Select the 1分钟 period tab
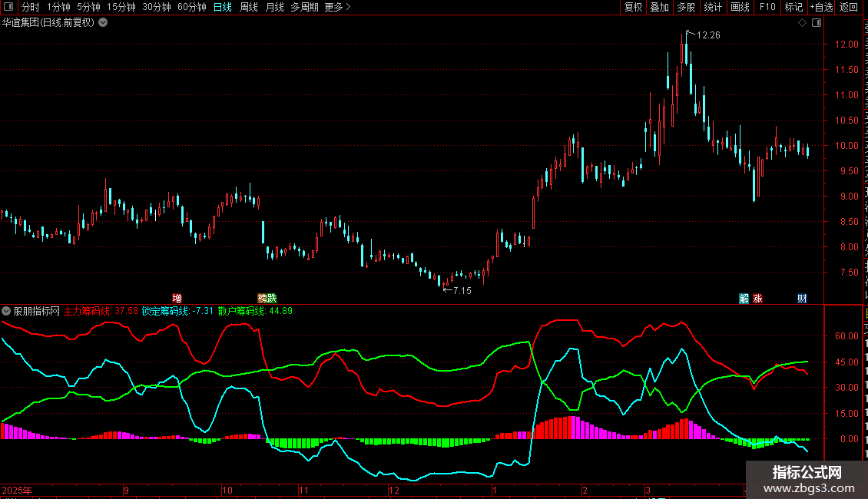 [58, 7]
